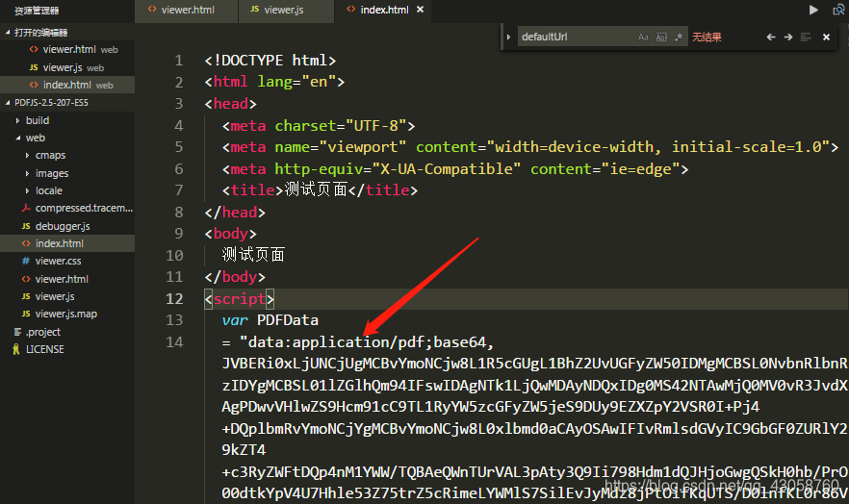The height and width of the screenshot is (504, 849).
Task: Click the HTML icon on viewer.html tab
Action: (152, 10)
